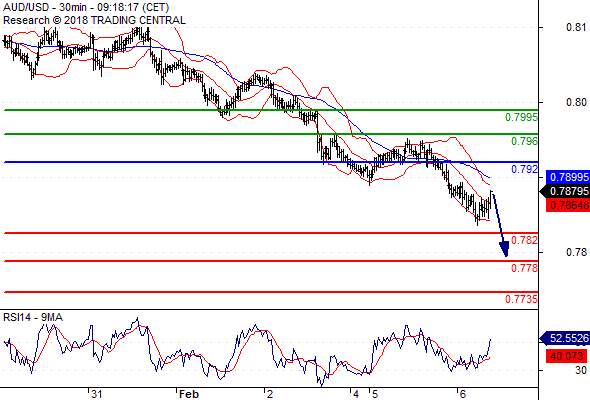590x400 pixels.
Task: Click the 0.78995 blue price tag
Action: click(568, 177)
